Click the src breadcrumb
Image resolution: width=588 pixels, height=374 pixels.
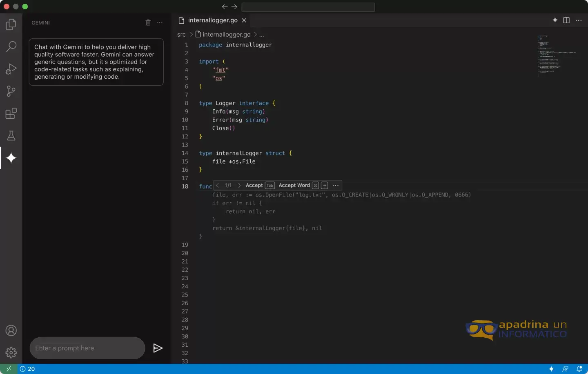coord(181,35)
